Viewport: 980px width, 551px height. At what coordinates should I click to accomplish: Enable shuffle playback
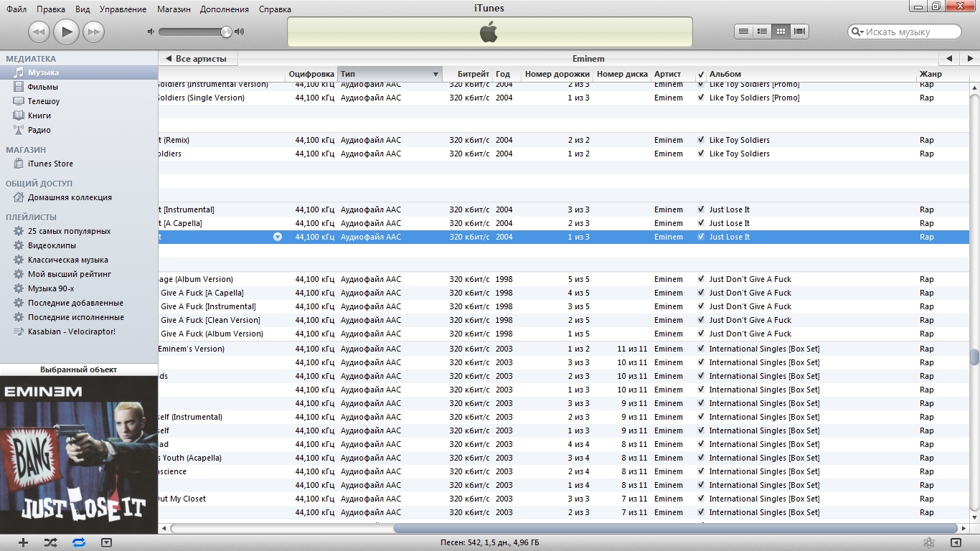(50, 542)
